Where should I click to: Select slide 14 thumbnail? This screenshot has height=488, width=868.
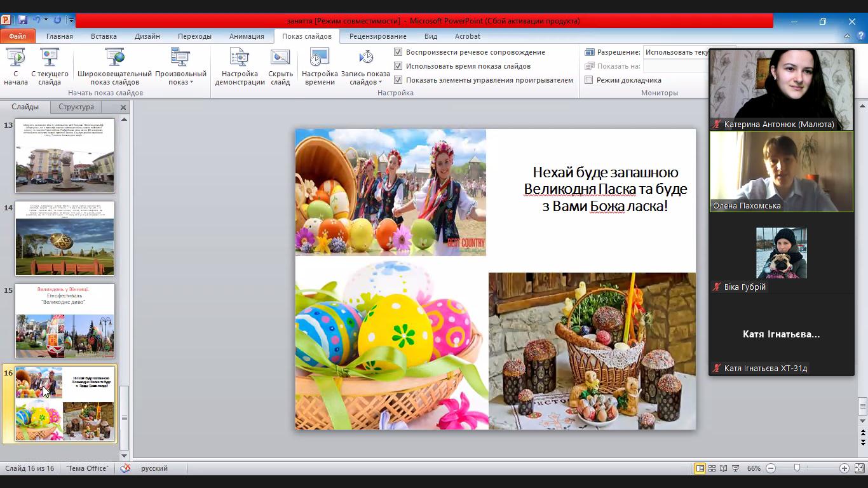(x=65, y=238)
